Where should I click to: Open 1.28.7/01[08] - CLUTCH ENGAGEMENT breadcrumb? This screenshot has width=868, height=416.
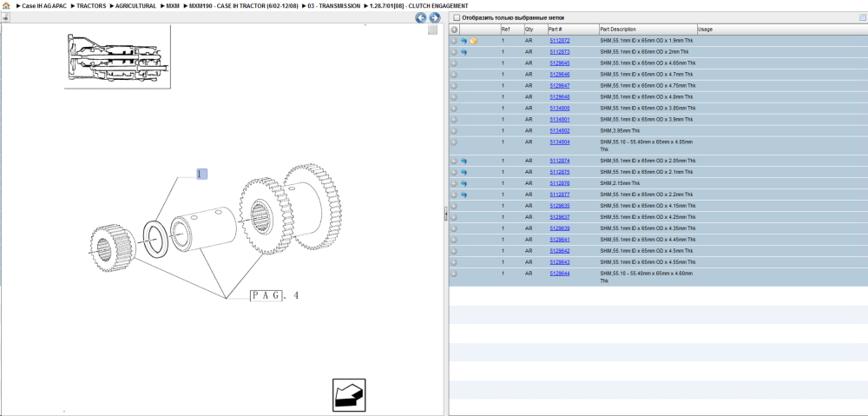click(x=419, y=5)
